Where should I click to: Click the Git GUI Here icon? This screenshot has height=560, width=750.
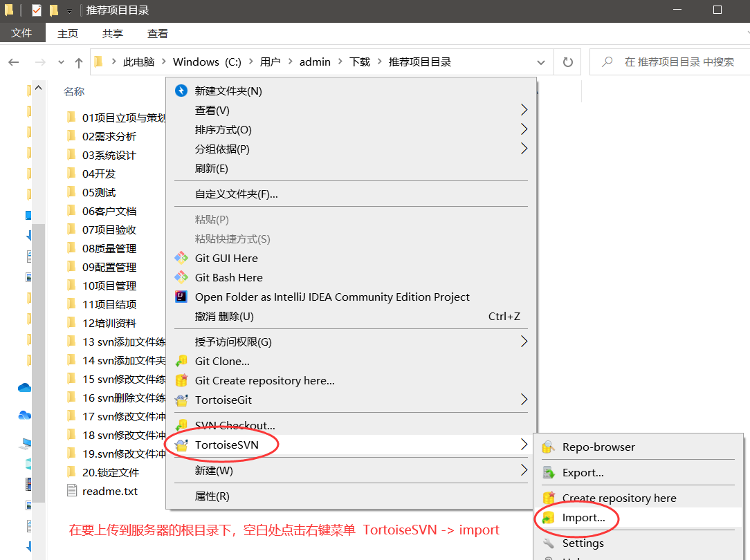coord(181,258)
